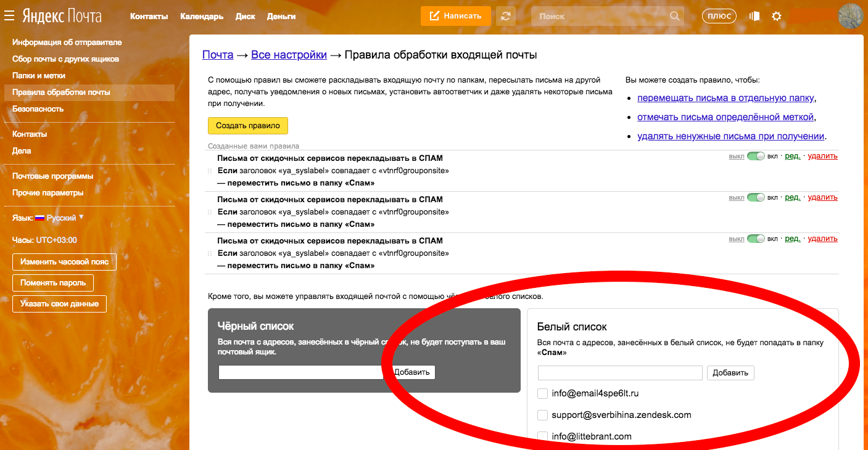This screenshot has width=868, height=450.
Task: Click the Yandex Plus badge
Action: coord(719,16)
